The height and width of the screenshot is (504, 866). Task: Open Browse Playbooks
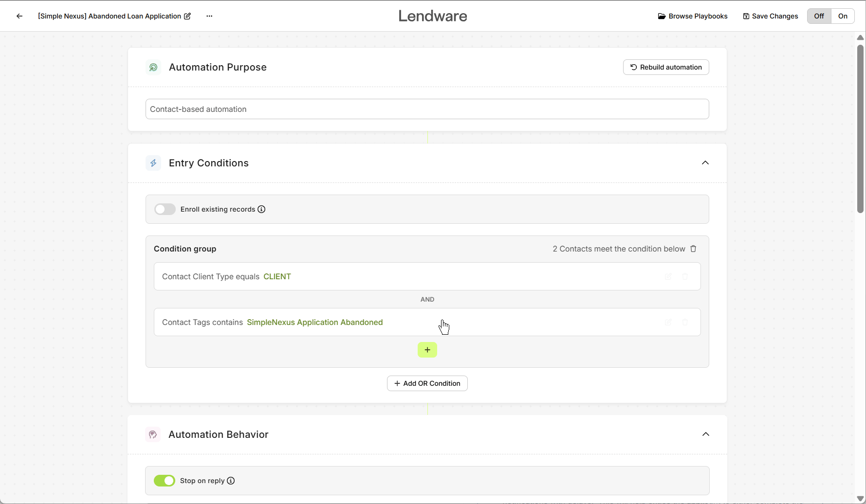[x=693, y=16]
